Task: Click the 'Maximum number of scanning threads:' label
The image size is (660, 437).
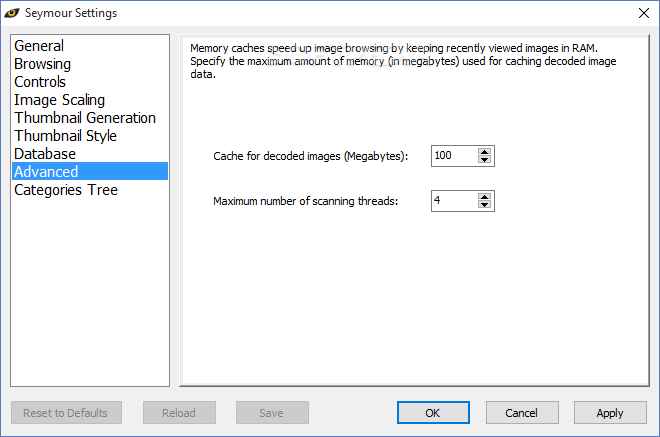Action: click(306, 201)
